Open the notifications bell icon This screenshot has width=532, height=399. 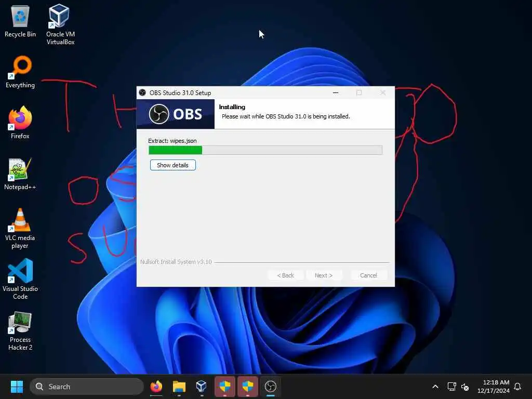(517, 387)
